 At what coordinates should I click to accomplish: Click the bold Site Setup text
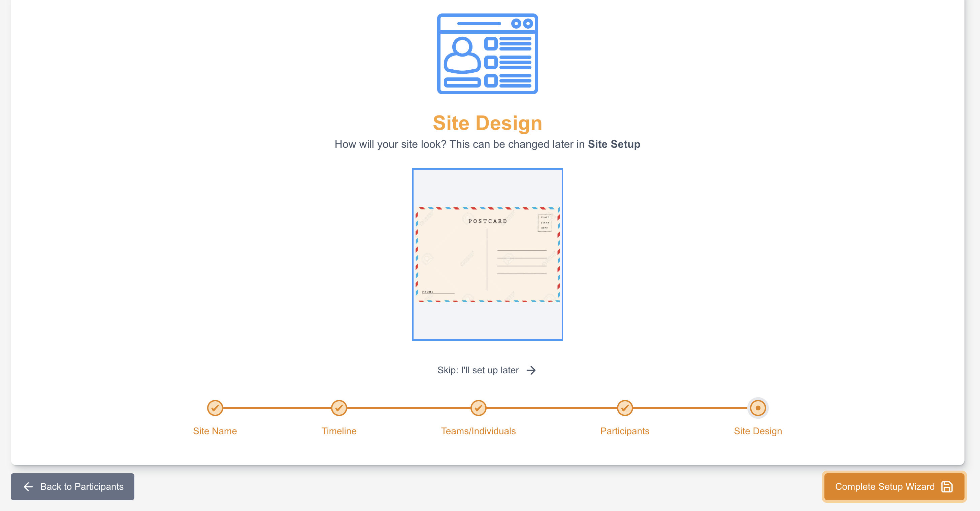614,144
